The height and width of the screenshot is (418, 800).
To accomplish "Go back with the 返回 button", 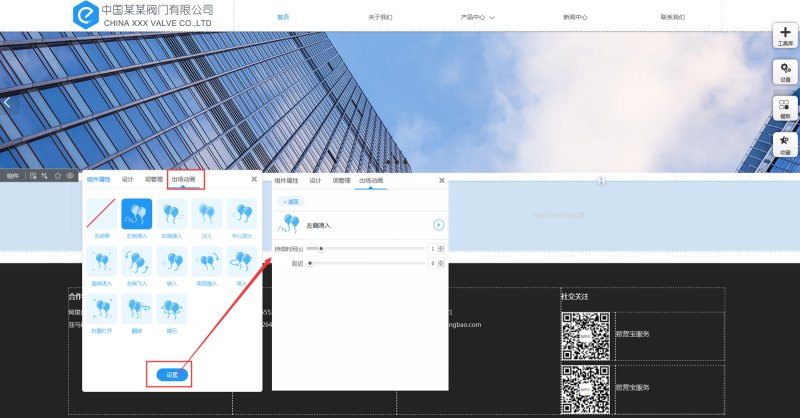I will click(x=291, y=202).
